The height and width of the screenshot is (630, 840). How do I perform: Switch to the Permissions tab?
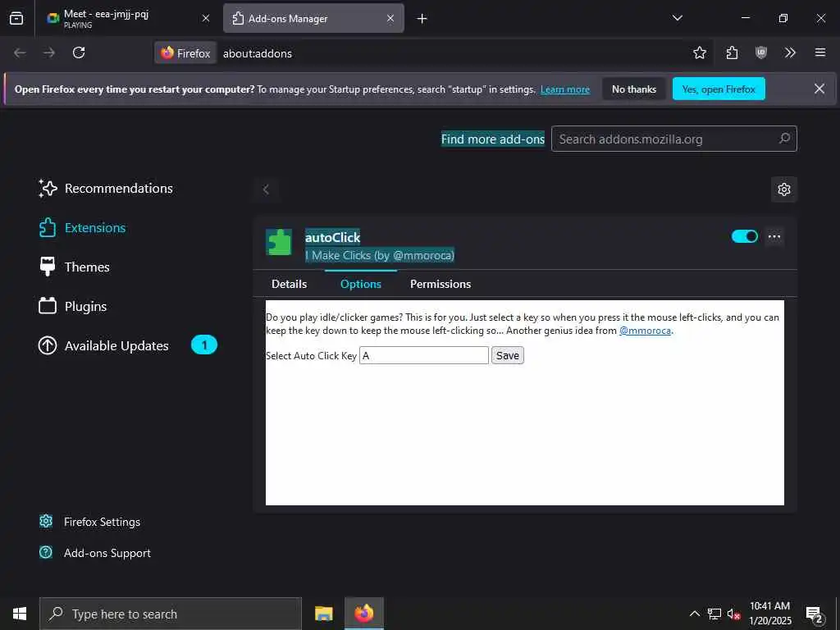(441, 284)
